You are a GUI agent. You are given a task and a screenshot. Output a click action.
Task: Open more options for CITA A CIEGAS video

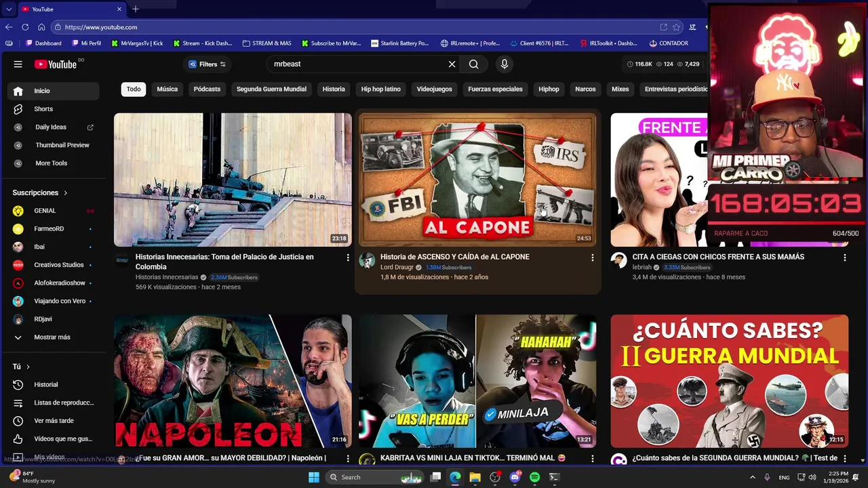(x=844, y=258)
